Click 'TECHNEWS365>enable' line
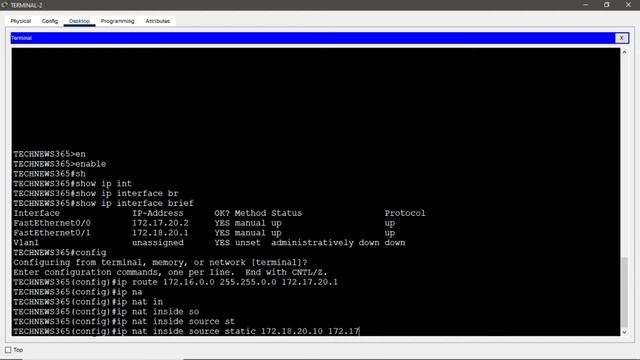This screenshot has width=640, height=360. [x=60, y=164]
